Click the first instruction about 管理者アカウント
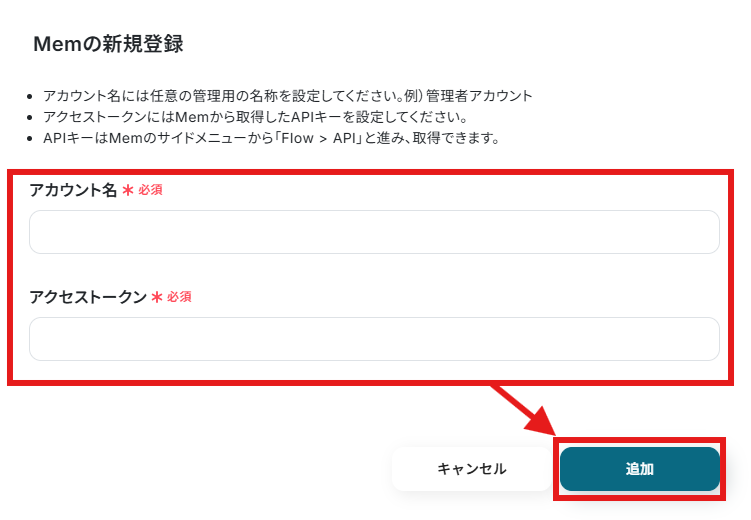The height and width of the screenshot is (520, 751). point(288,96)
